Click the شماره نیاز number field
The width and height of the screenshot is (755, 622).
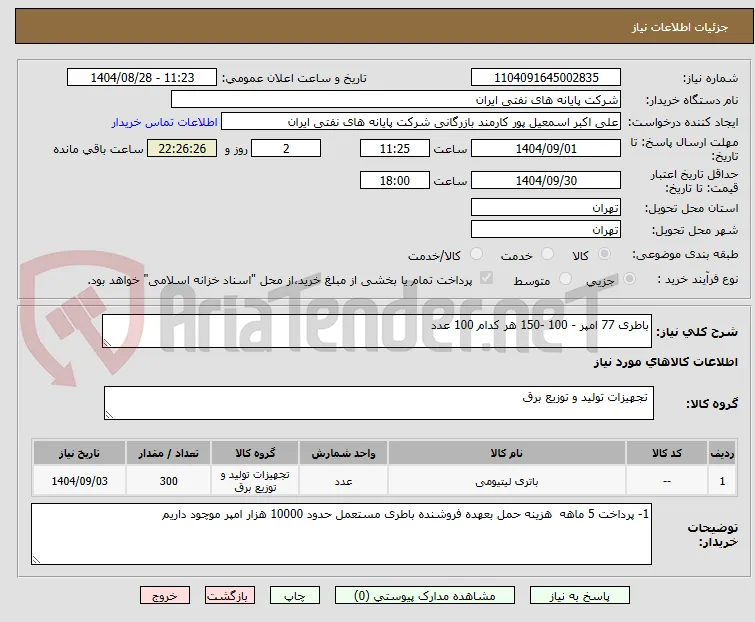coord(546,78)
